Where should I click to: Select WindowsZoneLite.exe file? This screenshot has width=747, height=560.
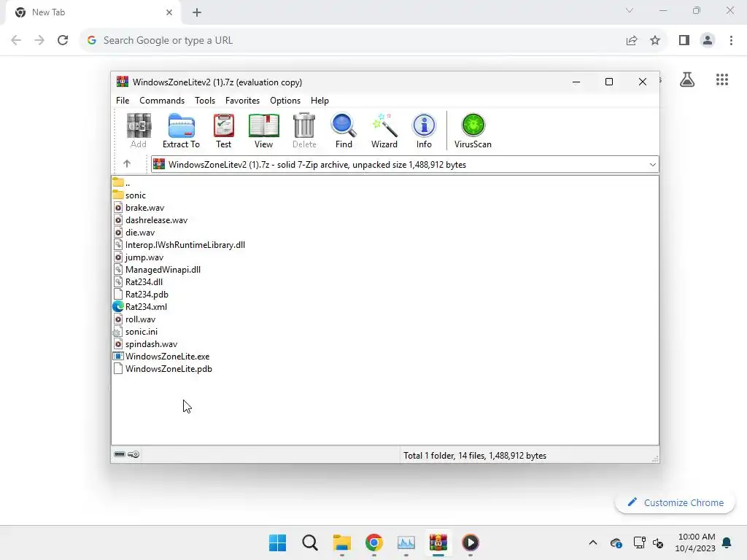(161, 356)
